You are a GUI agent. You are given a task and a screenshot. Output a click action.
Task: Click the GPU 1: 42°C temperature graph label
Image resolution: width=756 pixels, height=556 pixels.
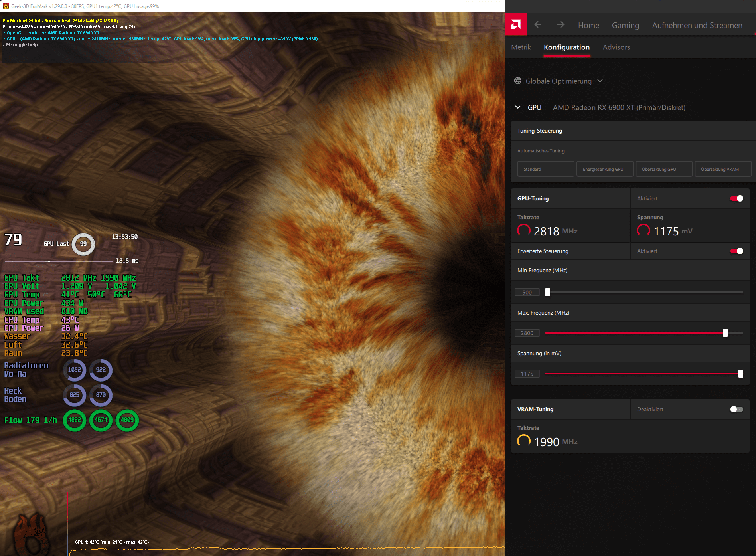[112, 542]
